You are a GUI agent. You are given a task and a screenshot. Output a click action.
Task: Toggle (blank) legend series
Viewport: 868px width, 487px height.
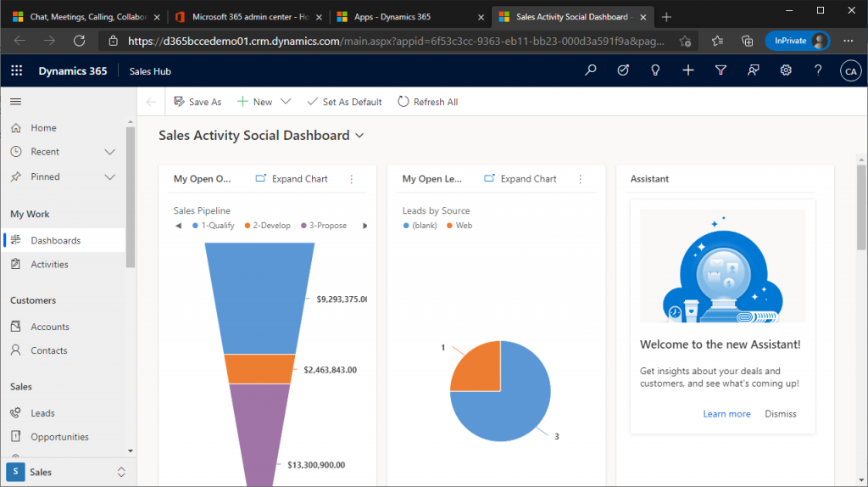[x=420, y=226]
